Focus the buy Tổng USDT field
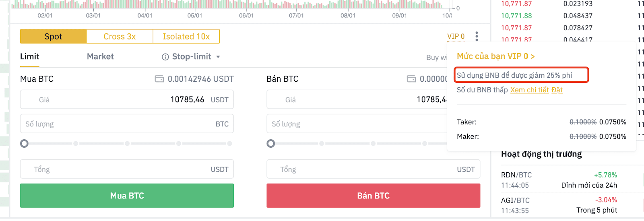Viewport: 644px width, 221px height. point(127,169)
